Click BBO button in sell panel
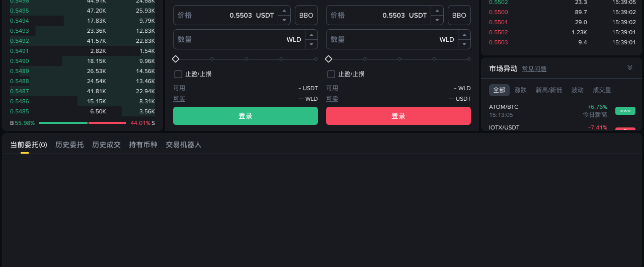The image size is (644, 267). click(459, 15)
